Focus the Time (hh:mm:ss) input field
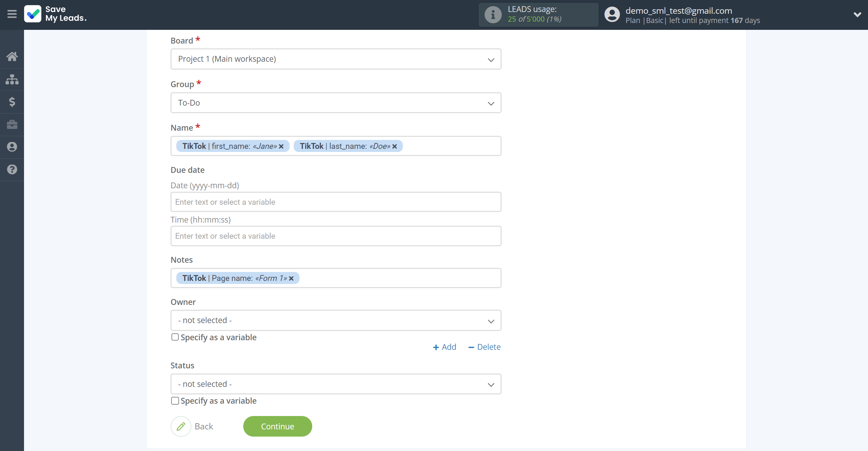Image resolution: width=868 pixels, height=451 pixels. click(336, 236)
